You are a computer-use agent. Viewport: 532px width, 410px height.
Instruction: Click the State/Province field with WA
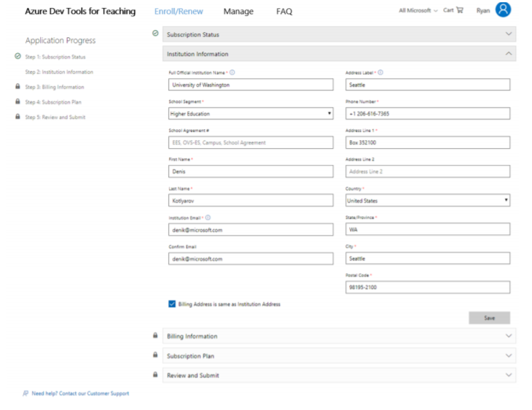coord(428,229)
